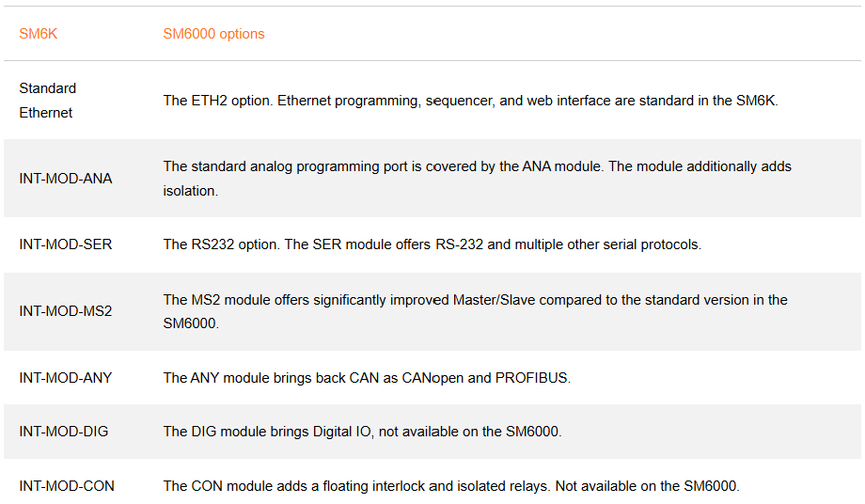This screenshot has width=865, height=504.
Task: Click the DIG module Digital IO description
Action: [x=362, y=432]
